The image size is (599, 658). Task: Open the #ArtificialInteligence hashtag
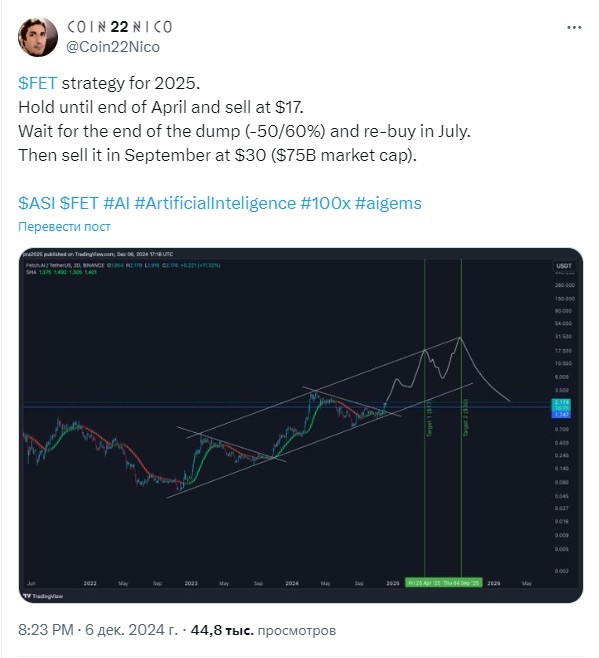215,204
